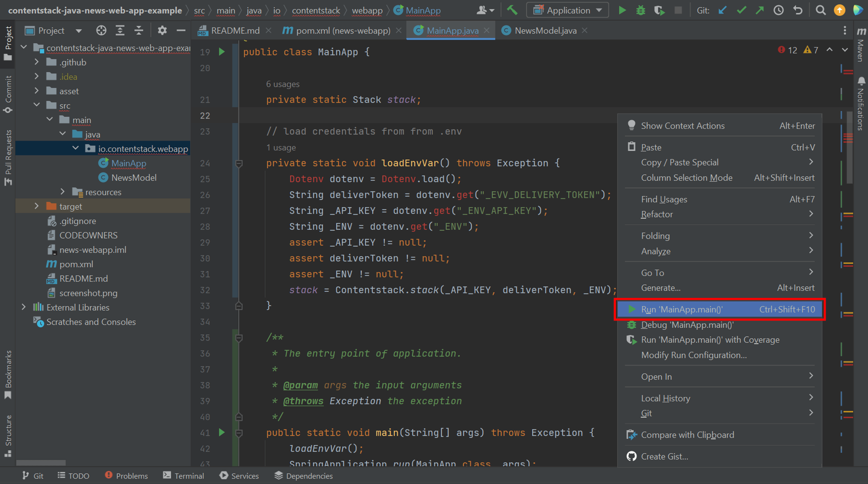Select Create Gist menu item
Viewport: 868px width, 484px height.
(720, 456)
